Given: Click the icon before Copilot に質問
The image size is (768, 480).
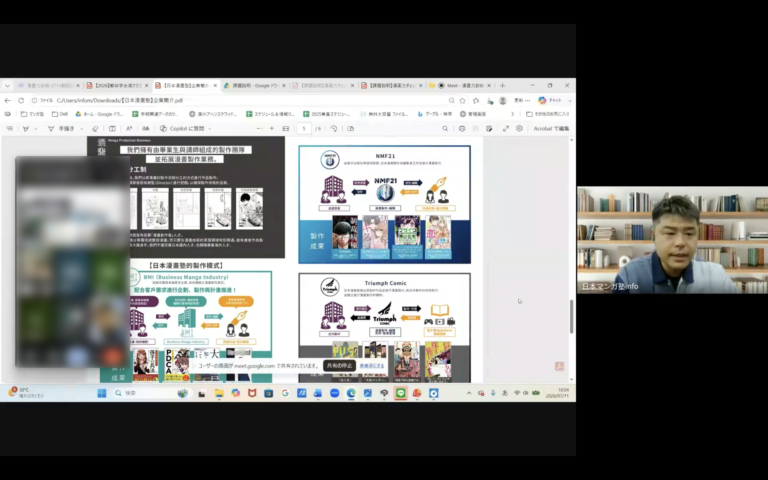Looking at the screenshot, I should [x=145, y=128].
